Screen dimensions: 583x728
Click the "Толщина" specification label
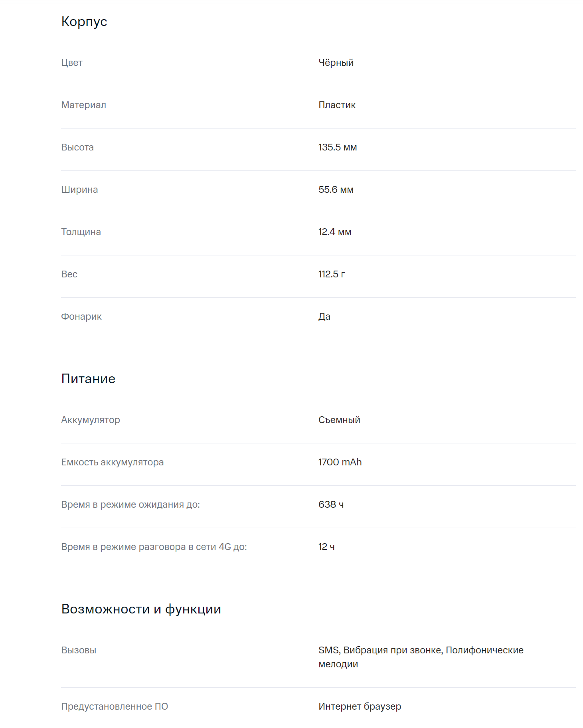pos(81,232)
